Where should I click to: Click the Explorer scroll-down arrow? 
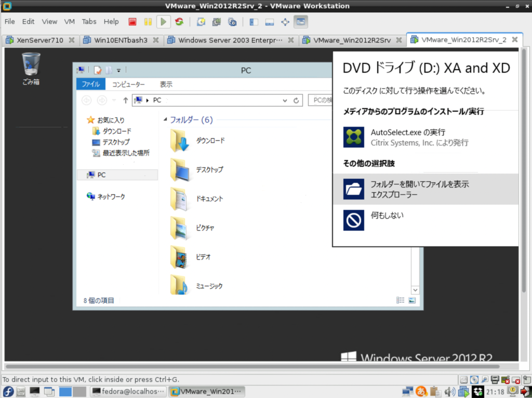click(x=415, y=290)
